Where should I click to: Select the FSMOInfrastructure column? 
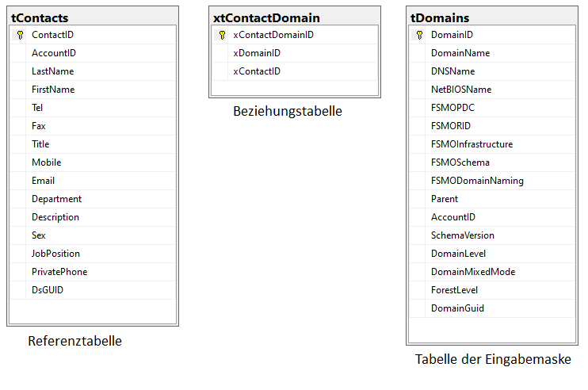[x=492, y=144]
